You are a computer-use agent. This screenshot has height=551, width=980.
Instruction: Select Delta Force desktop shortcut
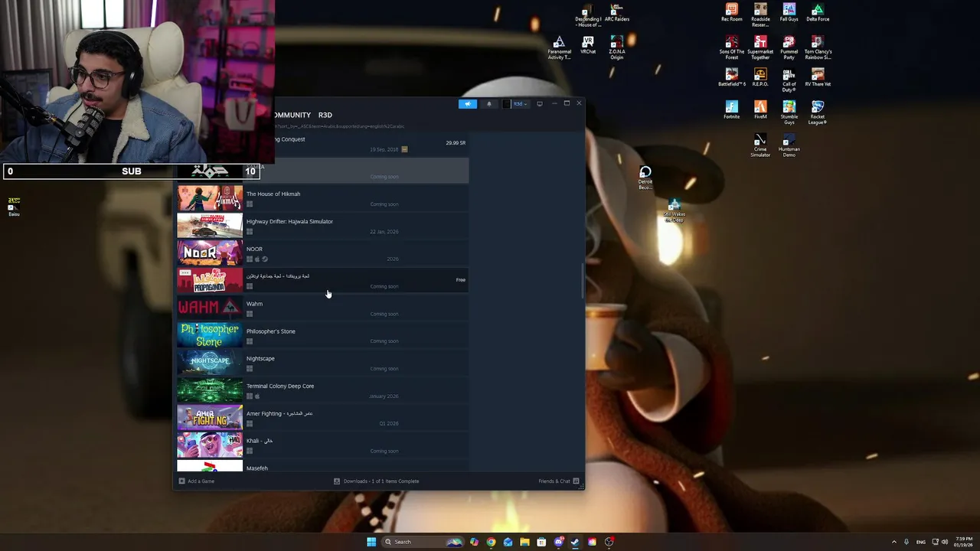click(818, 12)
